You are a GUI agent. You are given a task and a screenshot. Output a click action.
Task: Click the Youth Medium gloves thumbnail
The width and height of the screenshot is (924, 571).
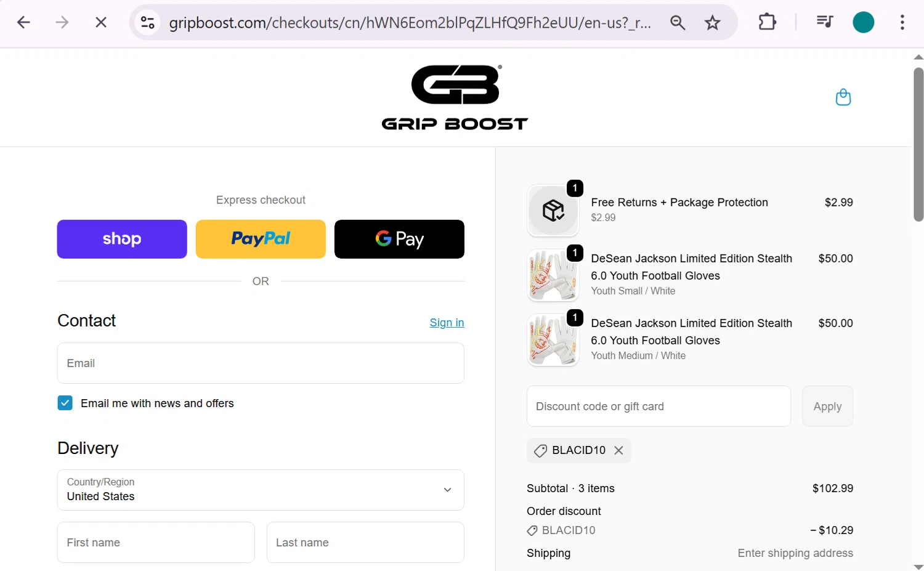pyautogui.click(x=553, y=340)
